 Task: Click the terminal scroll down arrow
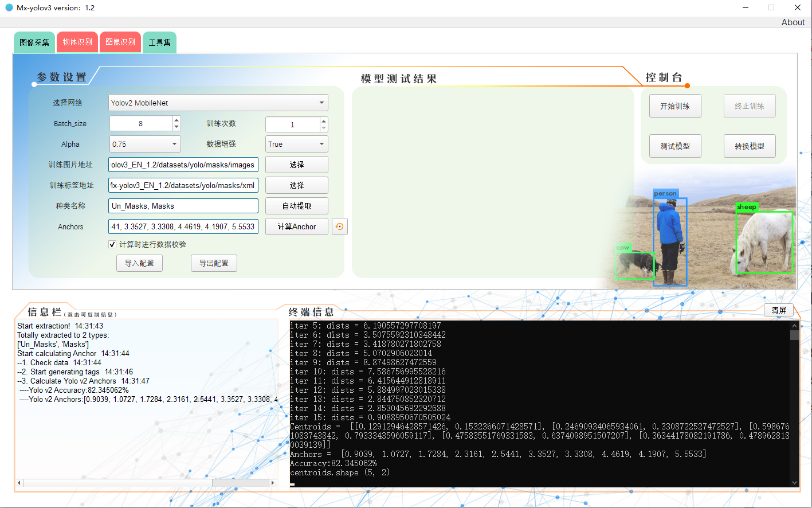pyautogui.click(x=794, y=483)
